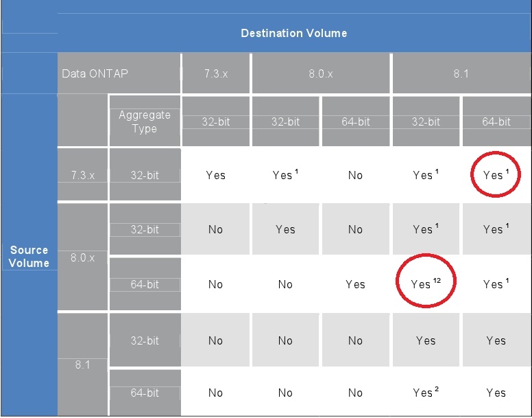Image resolution: width=532 pixels, height=418 pixels.
Task: Select the 64-bit header under 8.1 destination
Action: tap(496, 121)
